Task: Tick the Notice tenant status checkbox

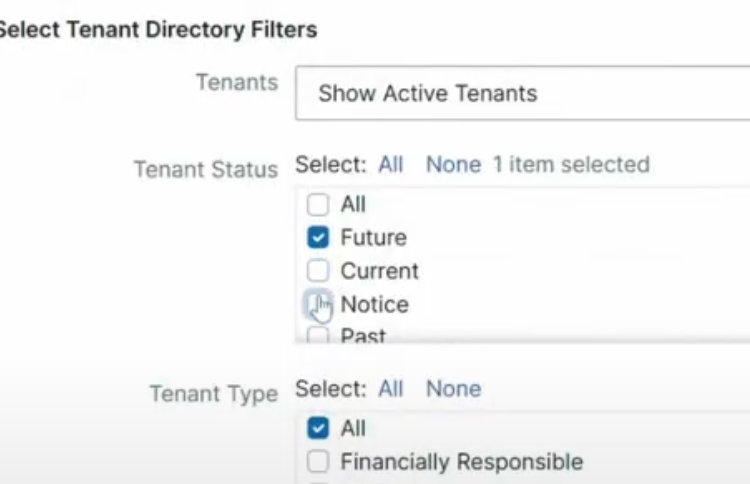Action: (318, 304)
